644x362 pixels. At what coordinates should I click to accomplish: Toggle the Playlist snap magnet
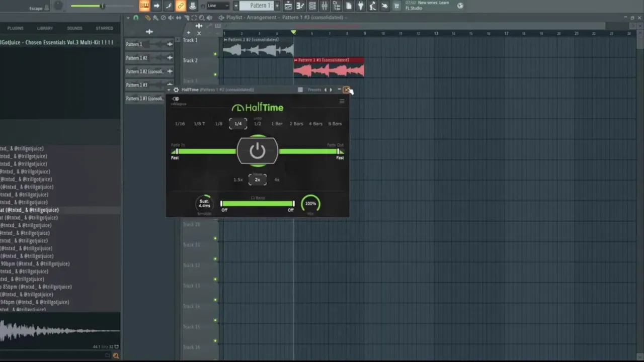[x=136, y=18]
